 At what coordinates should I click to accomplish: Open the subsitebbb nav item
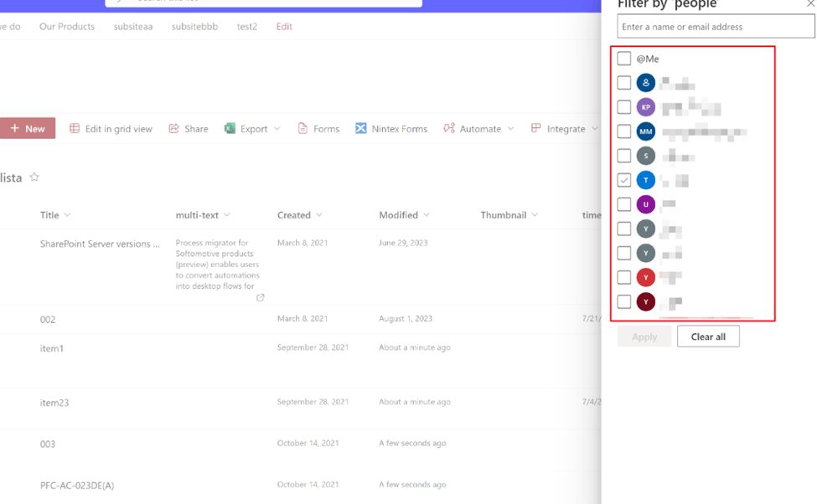194,27
